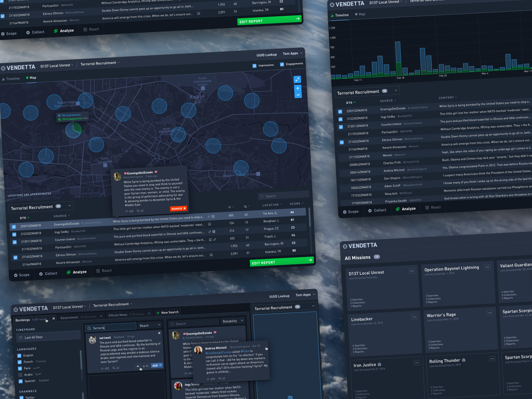Image resolution: width=532 pixels, height=399 pixels.
Task: Click UUID Lookup in Bombings search window
Action: point(279,296)
